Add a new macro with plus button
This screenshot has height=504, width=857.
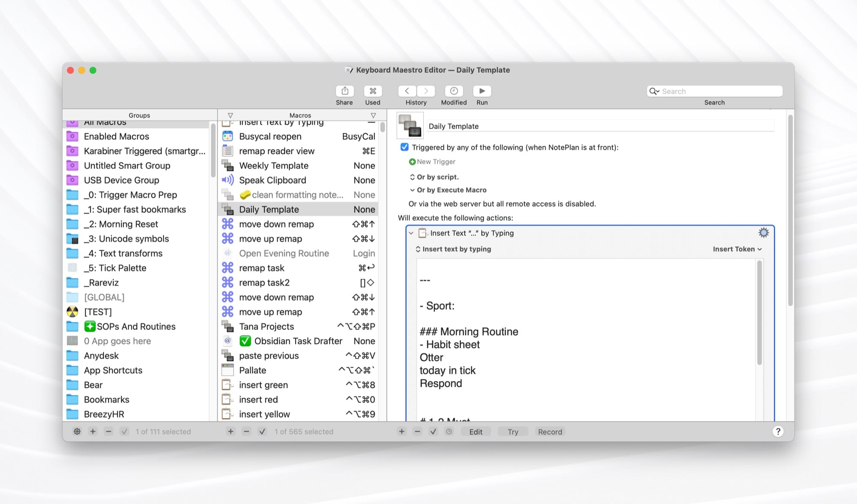point(231,432)
